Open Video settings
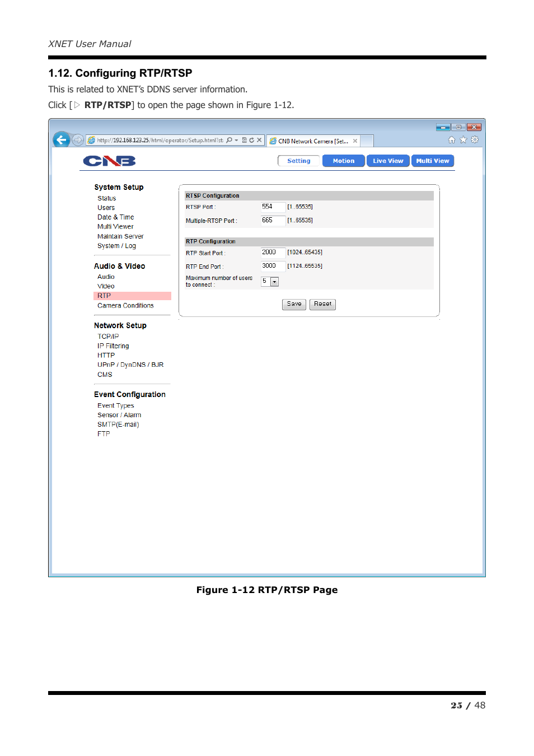 pyautogui.click(x=106, y=286)
